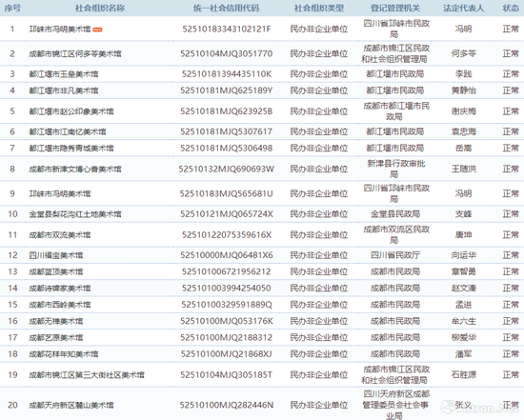Click row number 17
Screen dimensions: 524x420
point(12,337)
